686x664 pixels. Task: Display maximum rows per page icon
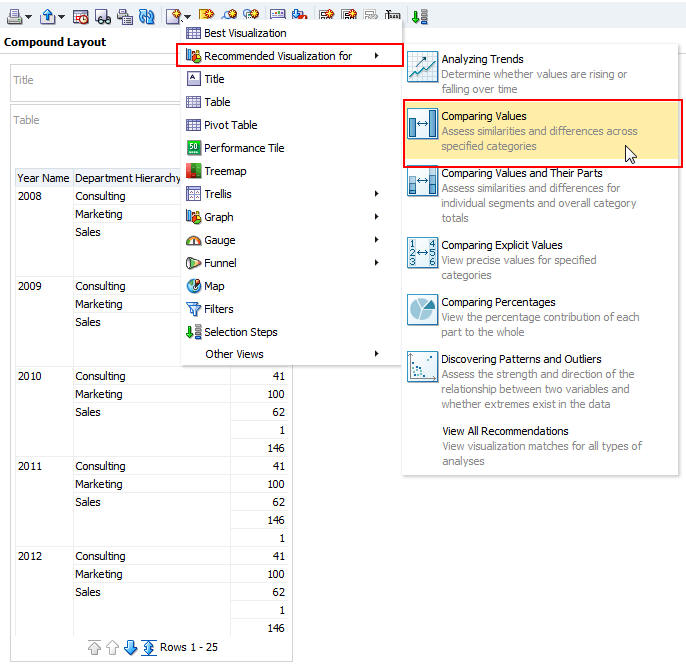pyautogui.click(x=149, y=647)
